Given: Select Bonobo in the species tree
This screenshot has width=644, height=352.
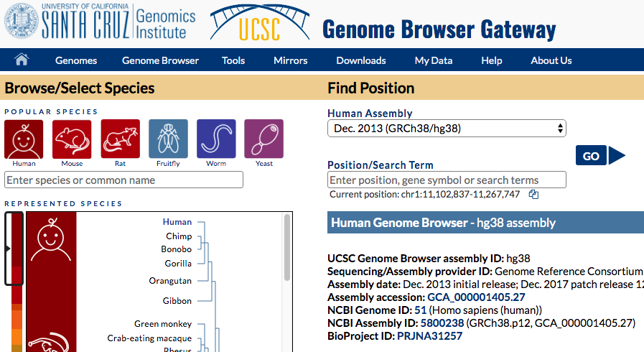Looking at the screenshot, I should pyautogui.click(x=176, y=249).
